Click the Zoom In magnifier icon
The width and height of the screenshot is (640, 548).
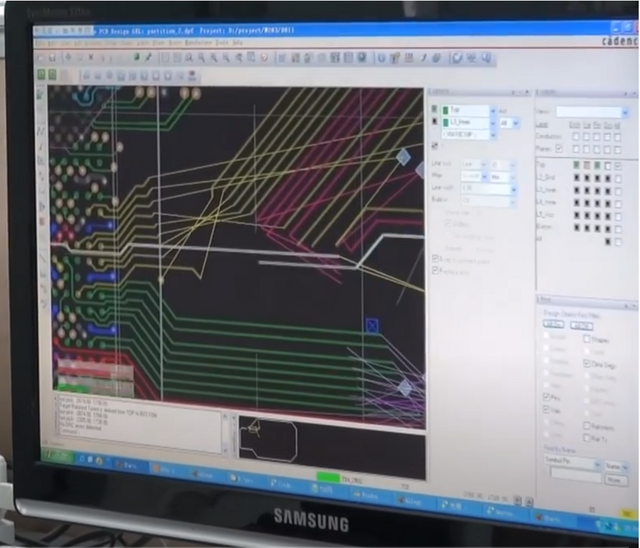click(213, 58)
